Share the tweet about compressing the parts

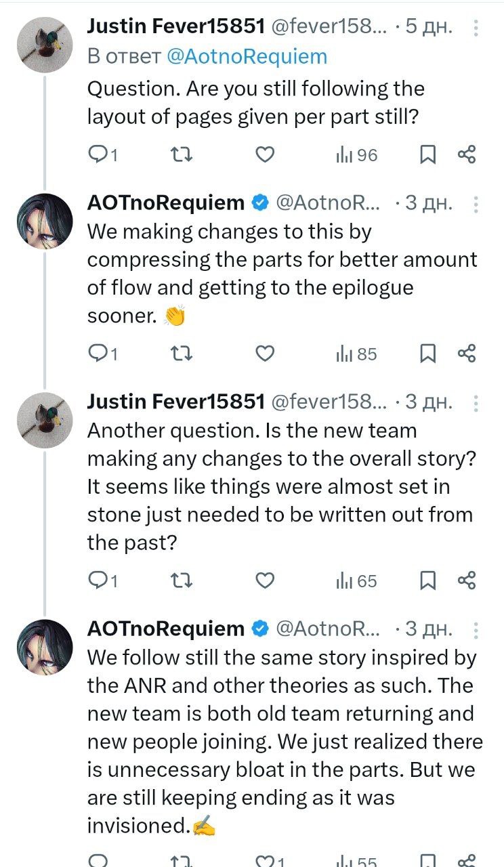(x=467, y=354)
